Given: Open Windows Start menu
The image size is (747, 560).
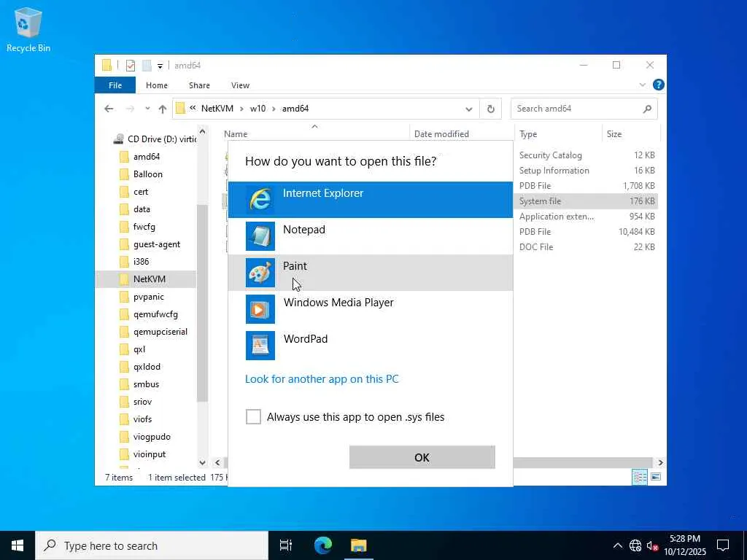Looking at the screenshot, I should (18, 545).
